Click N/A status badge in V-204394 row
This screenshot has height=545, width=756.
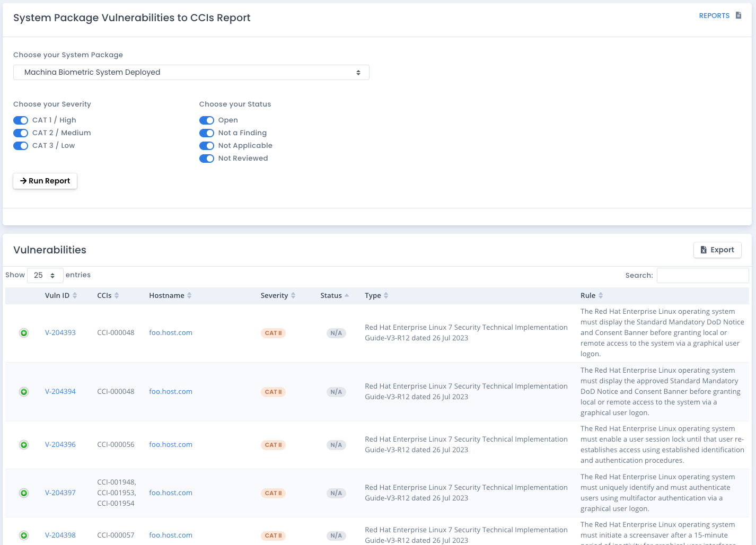(x=336, y=392)
